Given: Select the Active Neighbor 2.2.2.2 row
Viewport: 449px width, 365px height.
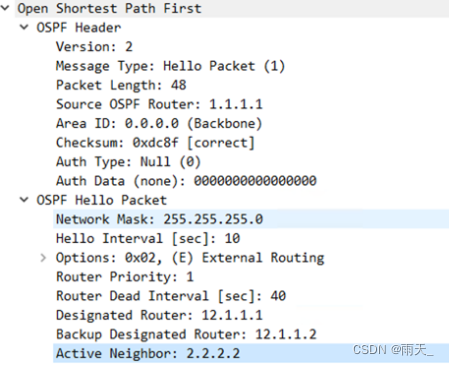Looking at the screenshot, I should pos(251,353).
